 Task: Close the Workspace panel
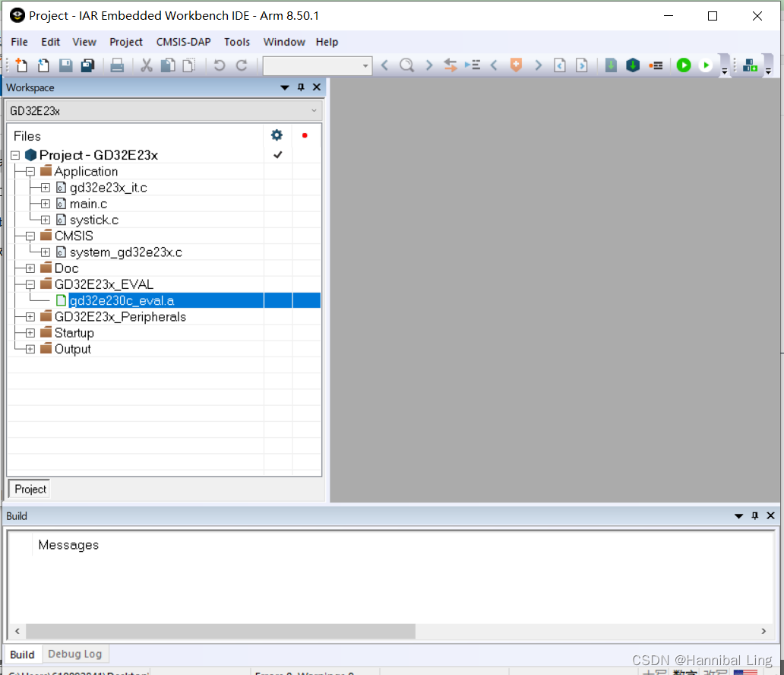click(317, 87)
